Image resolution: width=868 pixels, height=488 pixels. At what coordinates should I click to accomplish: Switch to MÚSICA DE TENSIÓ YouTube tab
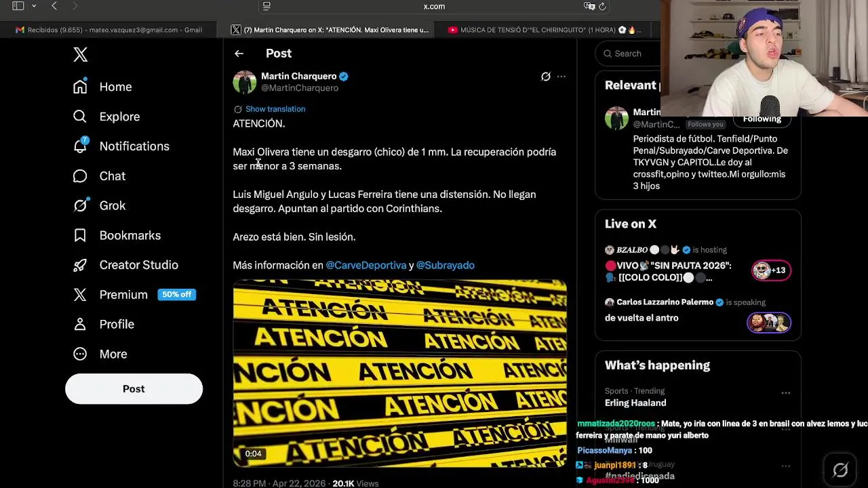[x=542, y=30]
